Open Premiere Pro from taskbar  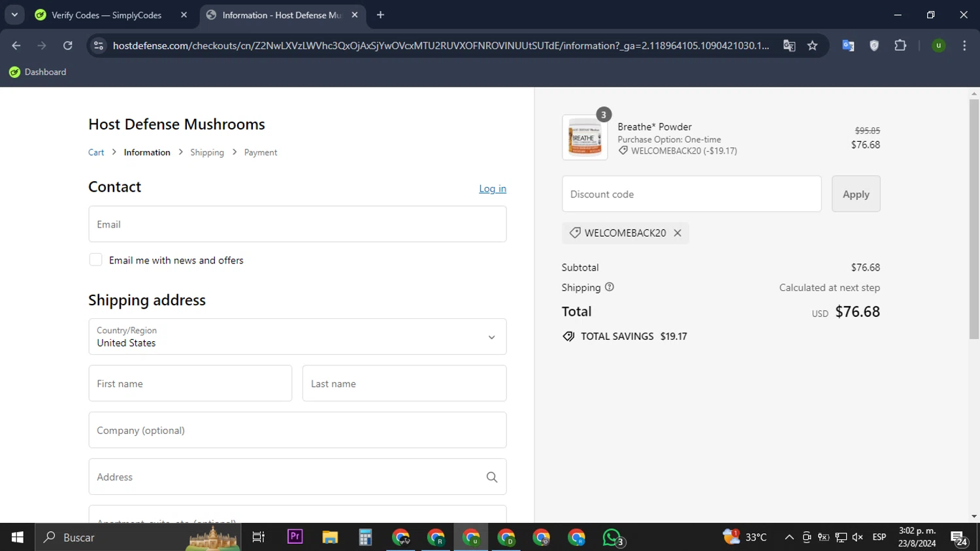(x=295, y=537)
